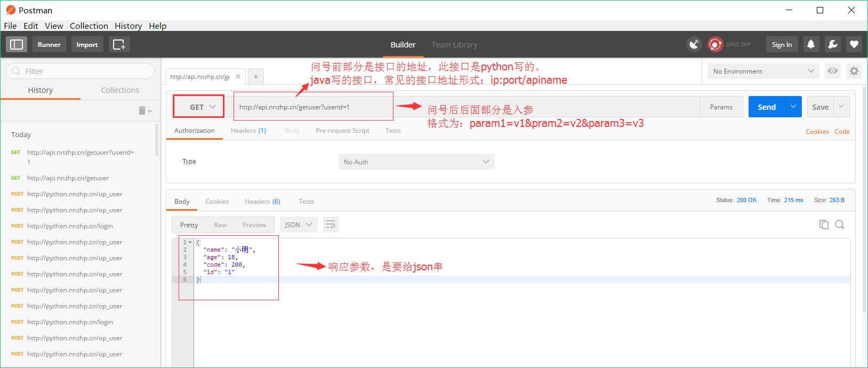This screenshot has height=368, width=868.
Task: Open History menu
Action: click(x=128, y=26)
